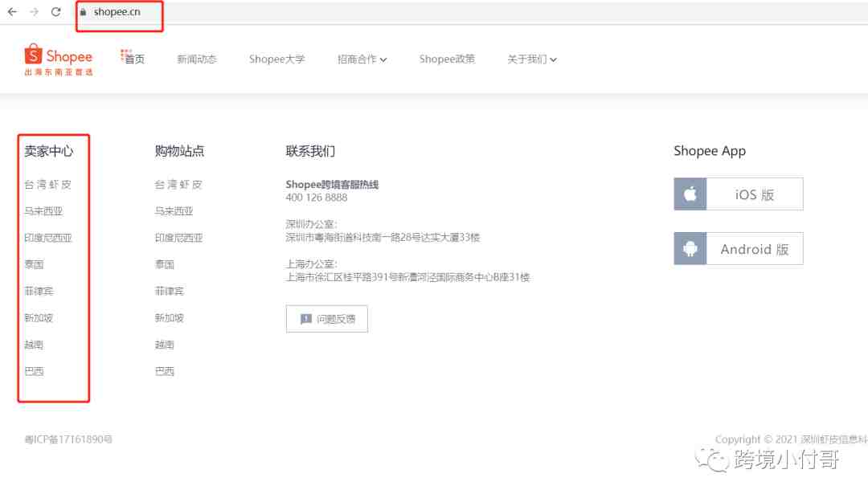Open 越南 under 卖家中心
Image resolution: width=868 pixels, height=498 pixels.
pyautogui.click(x=34, y=344)
